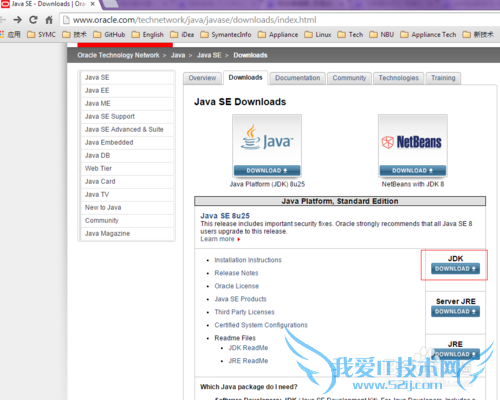This screenshot has width=500, height=400.
Task: Click the Server JRE Download button
Action: tap(455, 311)
